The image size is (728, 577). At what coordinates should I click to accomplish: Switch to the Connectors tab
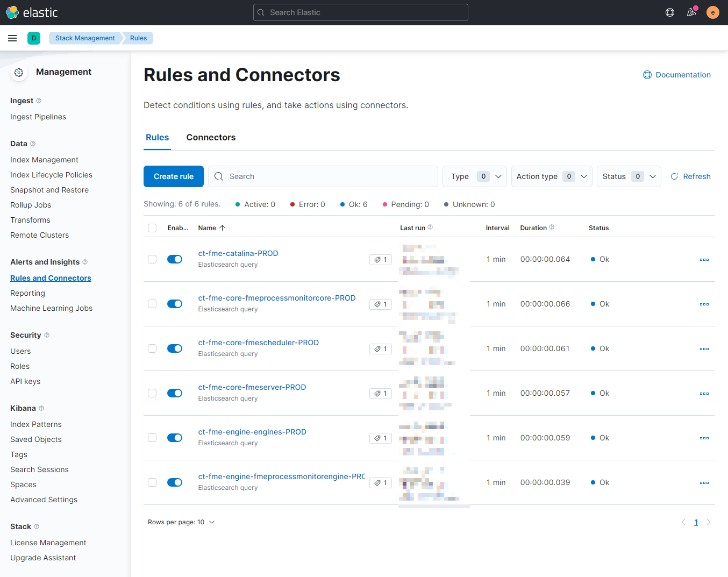[211, 137]
